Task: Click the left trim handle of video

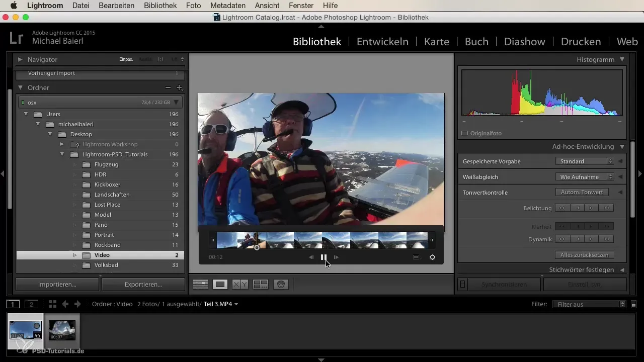Action: click(213, 240)
